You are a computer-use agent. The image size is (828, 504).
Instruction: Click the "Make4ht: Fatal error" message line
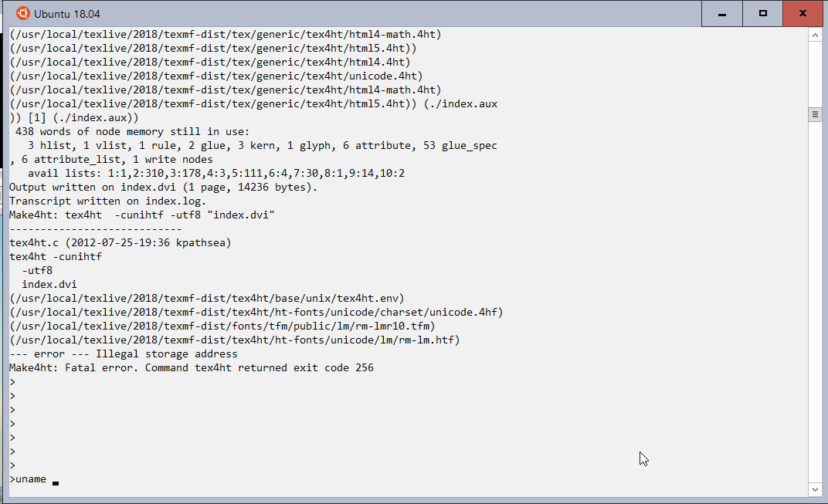pos(192,368)
